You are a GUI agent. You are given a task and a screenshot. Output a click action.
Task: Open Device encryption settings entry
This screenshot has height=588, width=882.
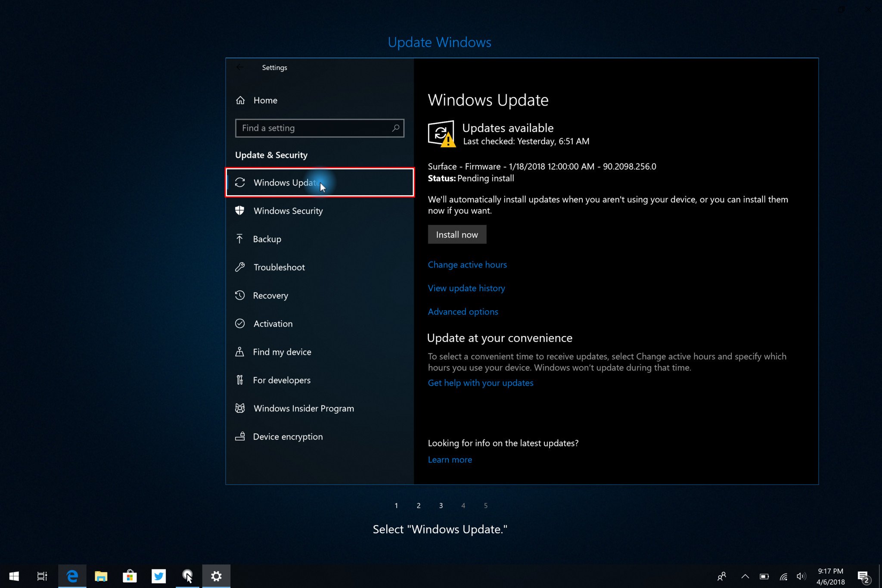tap(287, 436)
